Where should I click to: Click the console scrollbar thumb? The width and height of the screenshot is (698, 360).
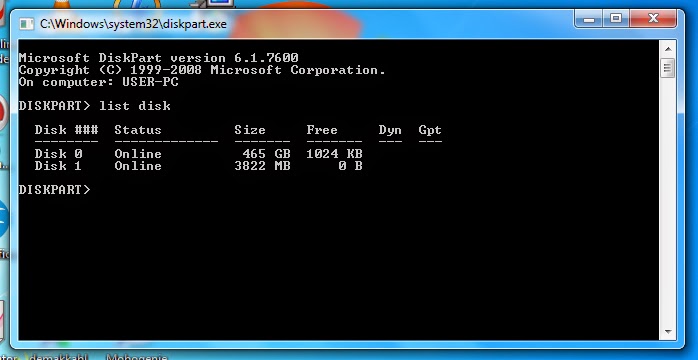668,68
